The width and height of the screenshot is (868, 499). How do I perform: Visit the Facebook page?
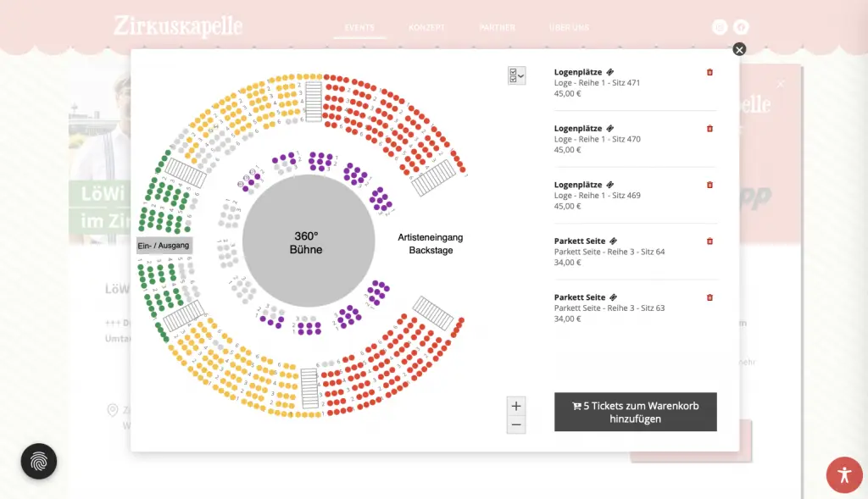pyautogui.click(x=741, y=27)
